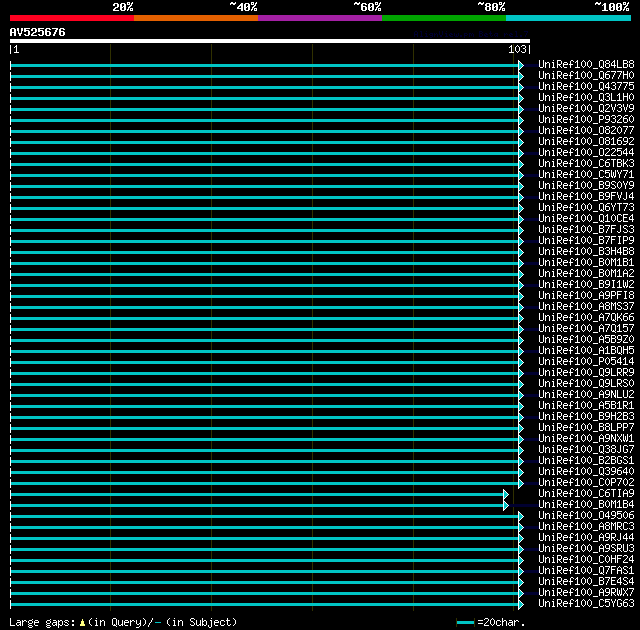The width and height of the screenshot is (640, 630).
Task: Click the UniRef100_O82077 label
Action: pyautogui.click(x=586, y=131)
